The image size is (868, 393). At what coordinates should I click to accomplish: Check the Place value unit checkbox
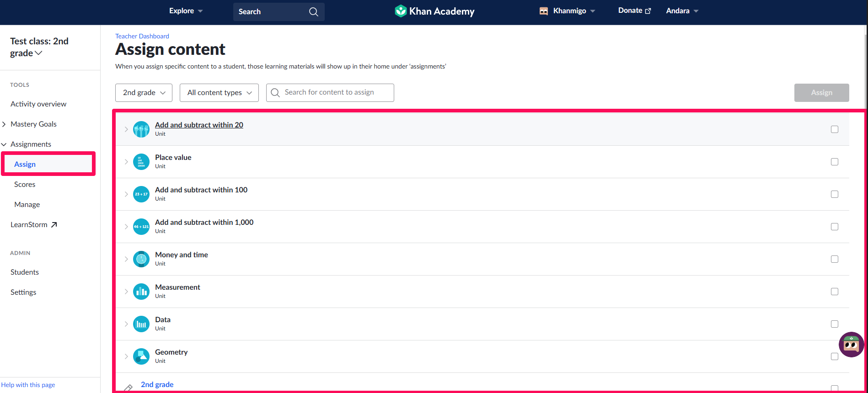click(x=835, y=162)
